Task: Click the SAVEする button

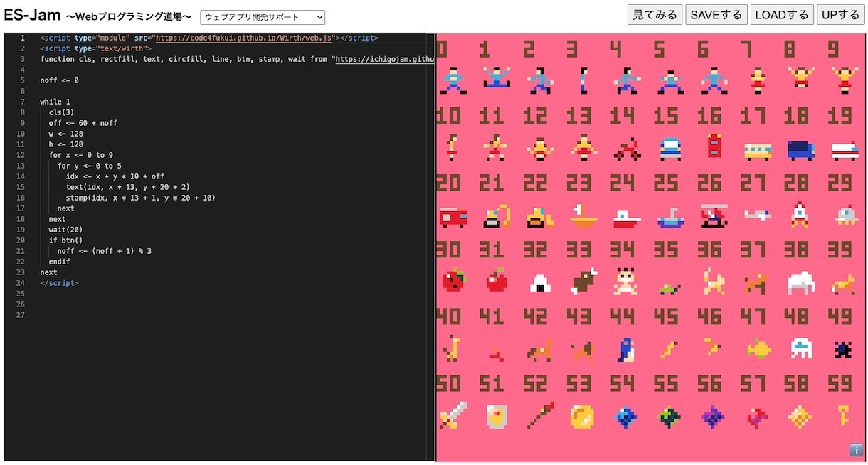Action: (716, 15)
